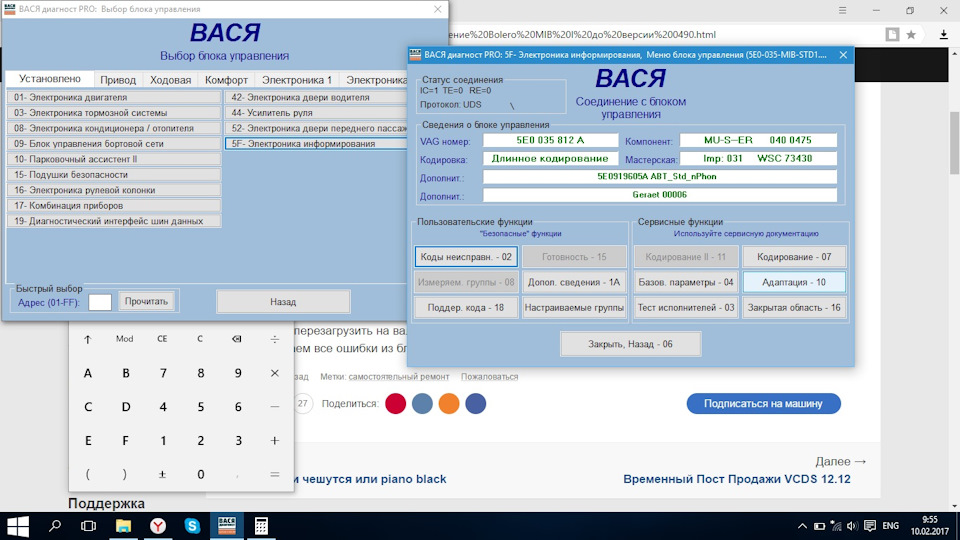Open самостоятельный ремонт tag link
The width and height of the screenshot is (960, 540).
(x=399, y=377)
